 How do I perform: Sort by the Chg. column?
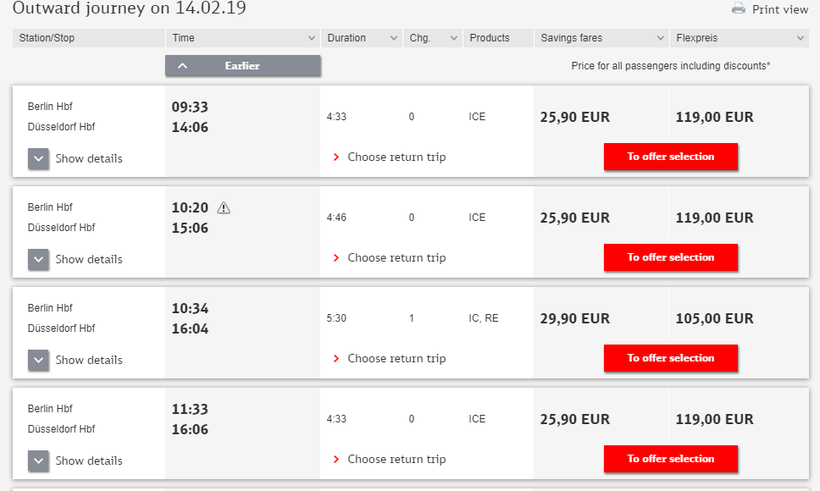click(432, 38)
